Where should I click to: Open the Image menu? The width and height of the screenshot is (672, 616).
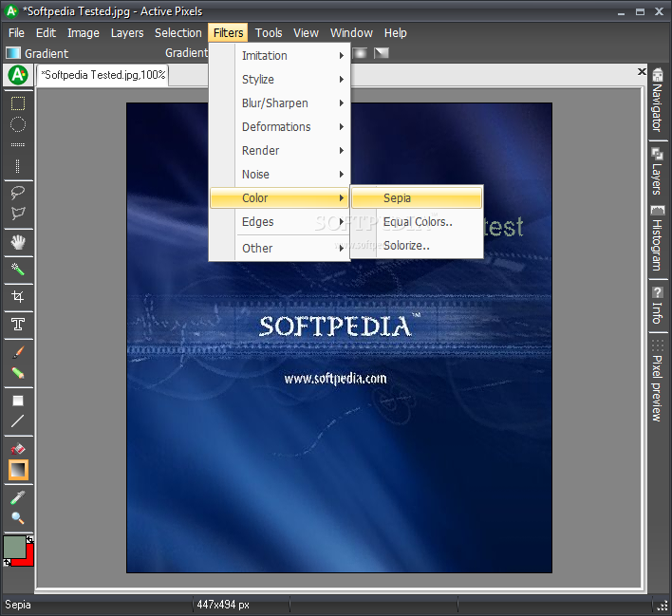tap(84, 33)
